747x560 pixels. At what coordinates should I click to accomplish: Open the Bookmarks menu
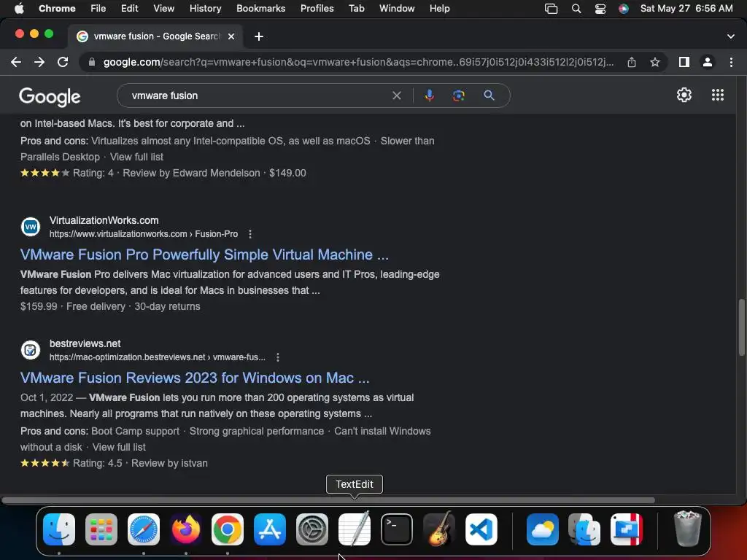click(260, 9)
